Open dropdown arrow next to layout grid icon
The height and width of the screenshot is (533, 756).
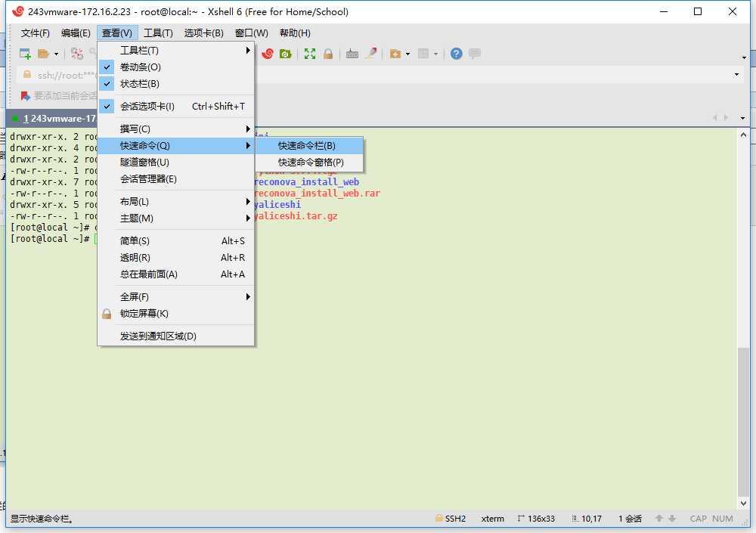tap(436, 54)
